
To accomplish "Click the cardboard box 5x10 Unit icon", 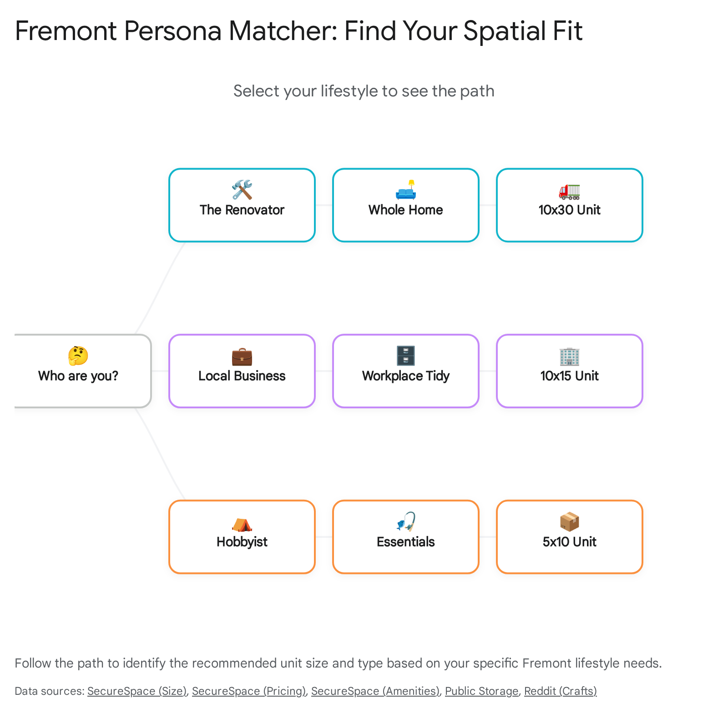I will (x=569, y=522).
